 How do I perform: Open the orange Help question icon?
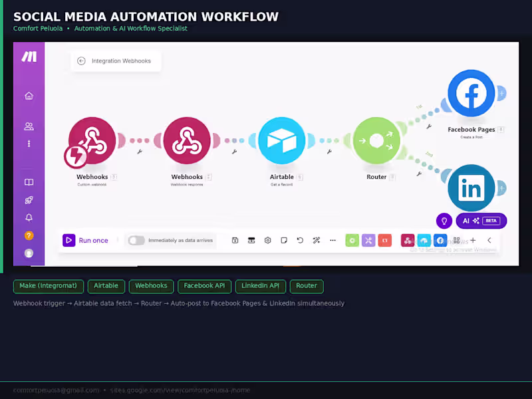[x=29, y=235]
